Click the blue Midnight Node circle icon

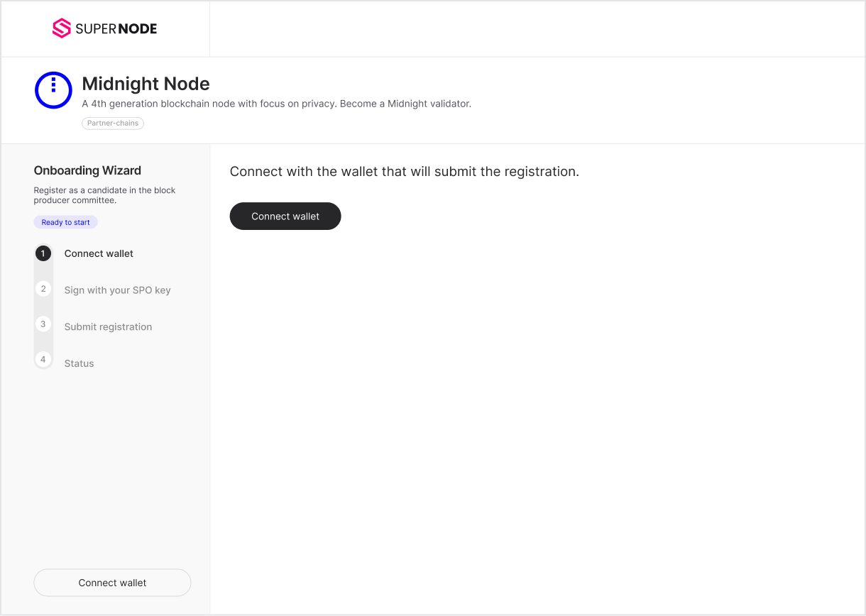point(53,90)
